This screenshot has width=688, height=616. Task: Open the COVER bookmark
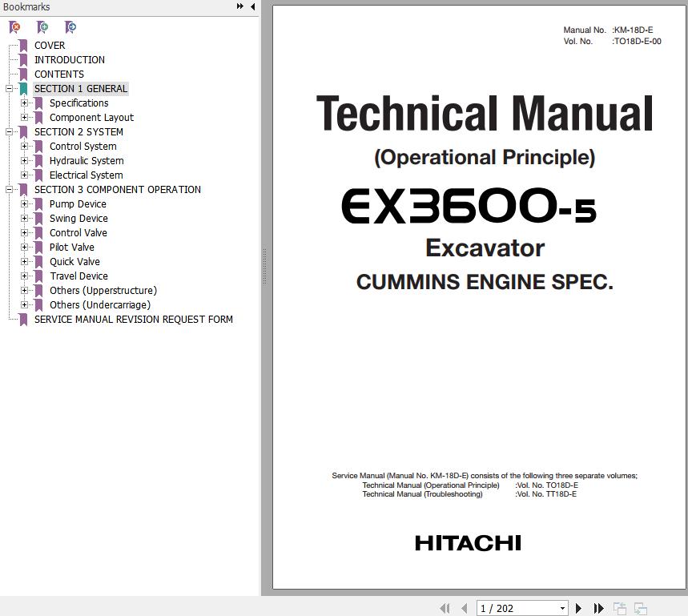50,46
